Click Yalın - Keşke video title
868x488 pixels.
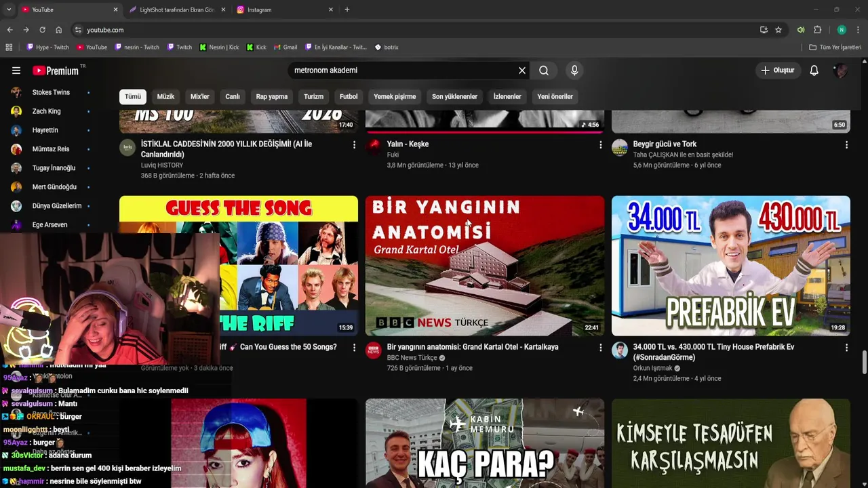click(408, 144)
